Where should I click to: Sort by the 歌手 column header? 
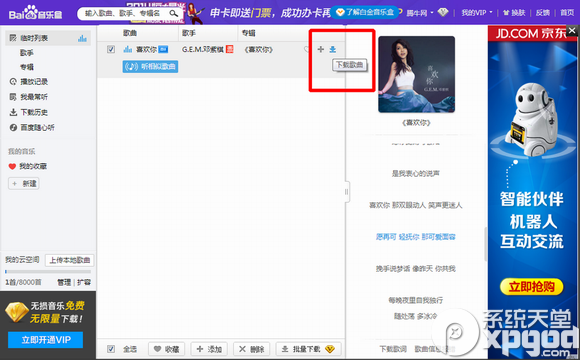pyautogui.click(x=189, y=33)
